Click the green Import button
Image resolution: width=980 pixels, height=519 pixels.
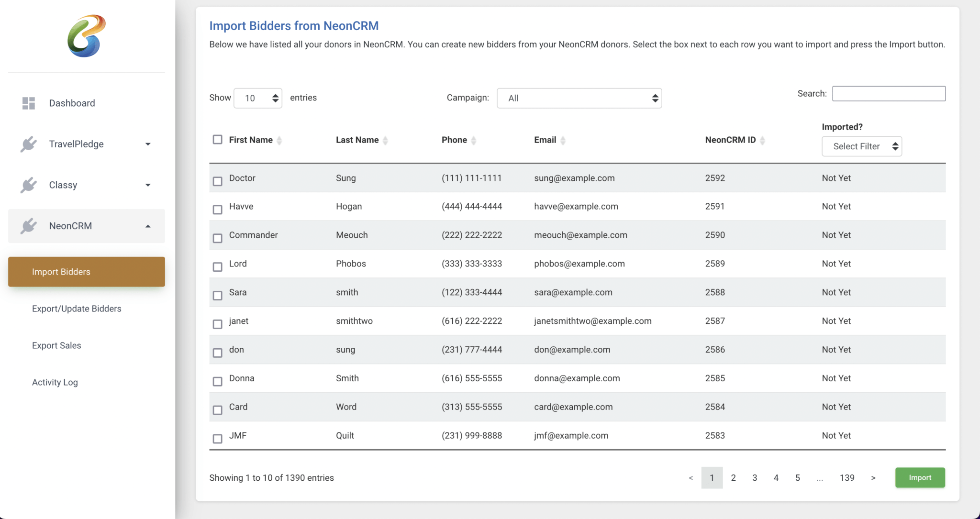click(920, 477)
